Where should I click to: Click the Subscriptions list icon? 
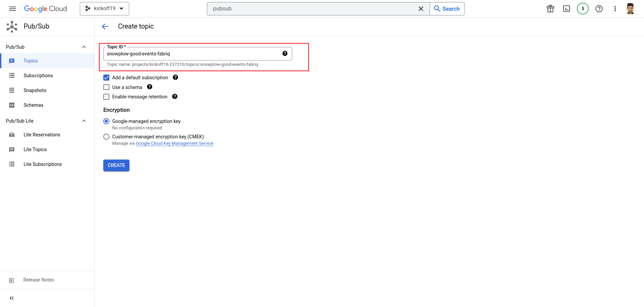pos(12,76)
